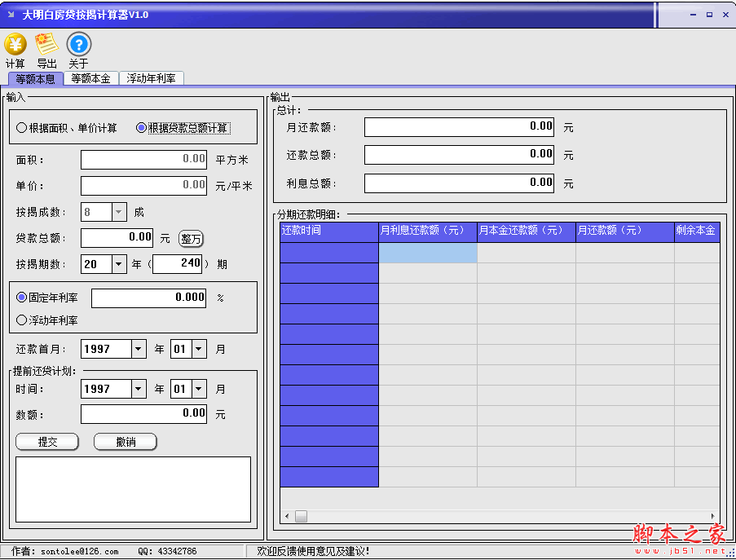Click the author email in status bar
Viewport: 736px width, 560px height.
tap(79, 552)
